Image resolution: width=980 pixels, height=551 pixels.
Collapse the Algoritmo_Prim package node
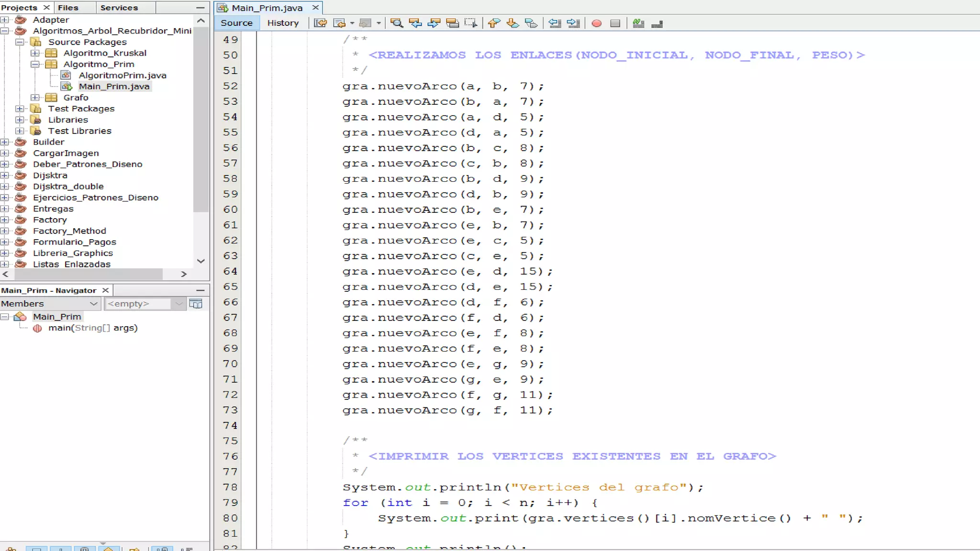point(35,64)
